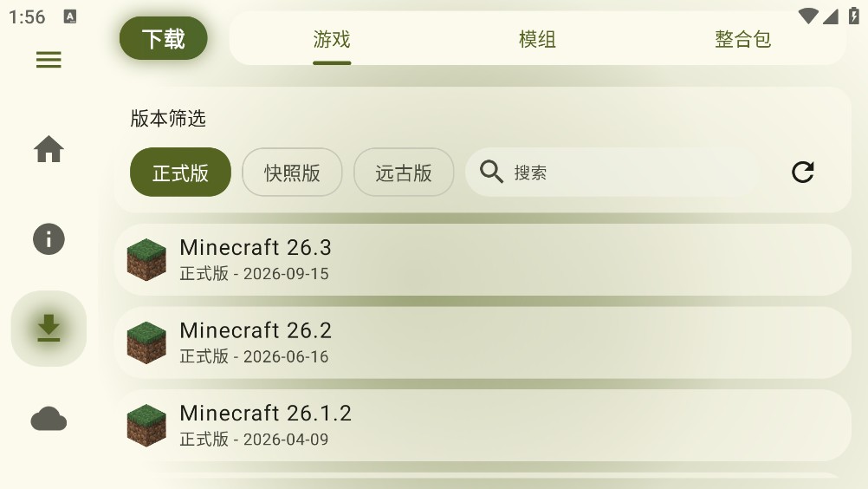Screen dimensions: 868x489
Task: Toggle the 远古版 filter chip
Action: 404,173
